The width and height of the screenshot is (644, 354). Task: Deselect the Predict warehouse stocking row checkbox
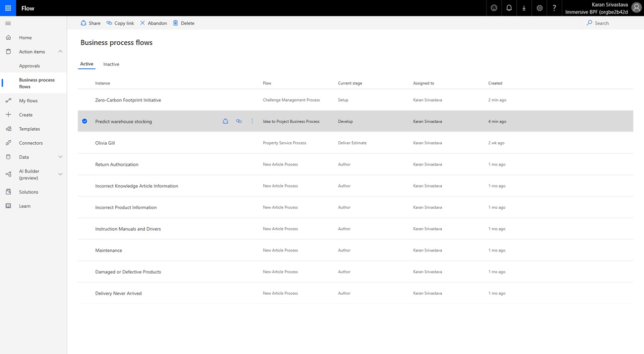(85, 121)
